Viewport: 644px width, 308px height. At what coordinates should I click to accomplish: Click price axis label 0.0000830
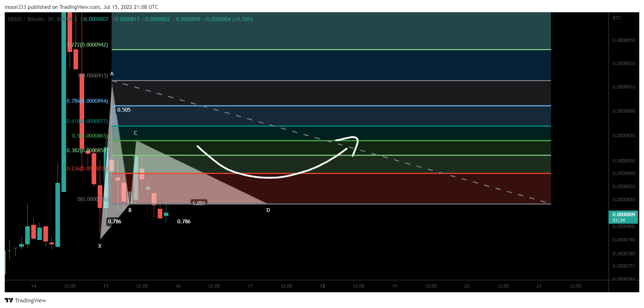point(624,186)
